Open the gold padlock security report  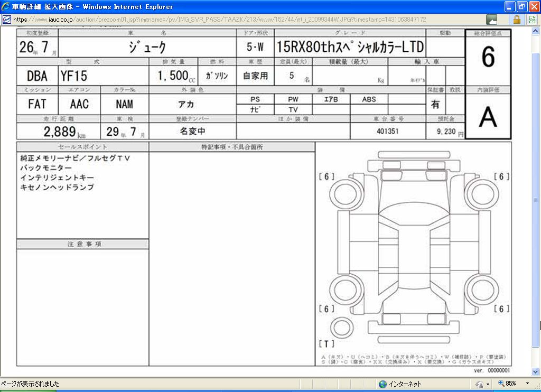pyautogui.click(x=517, y=20)
